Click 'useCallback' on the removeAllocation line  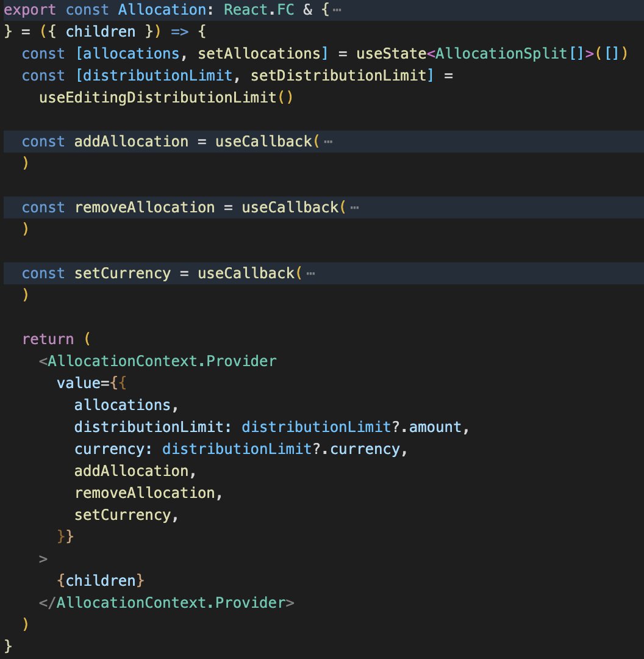point(290,207)
